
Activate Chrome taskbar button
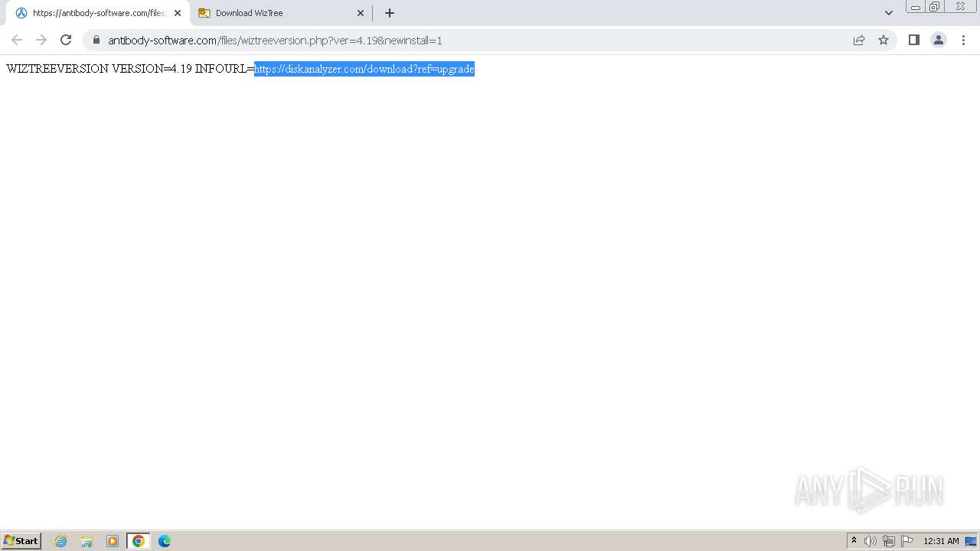point(139,541)
